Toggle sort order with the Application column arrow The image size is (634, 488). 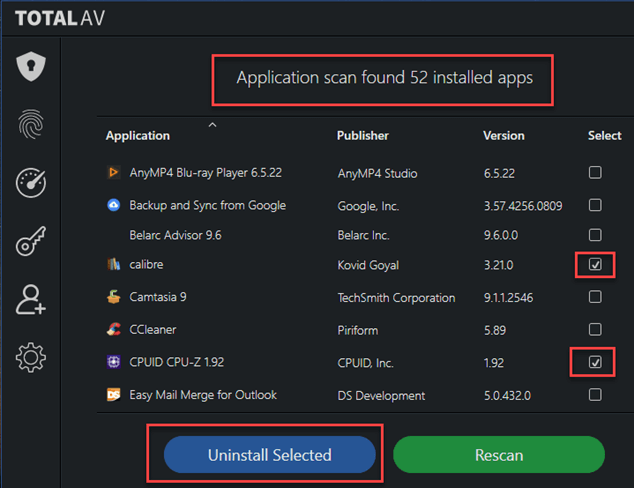212,125
